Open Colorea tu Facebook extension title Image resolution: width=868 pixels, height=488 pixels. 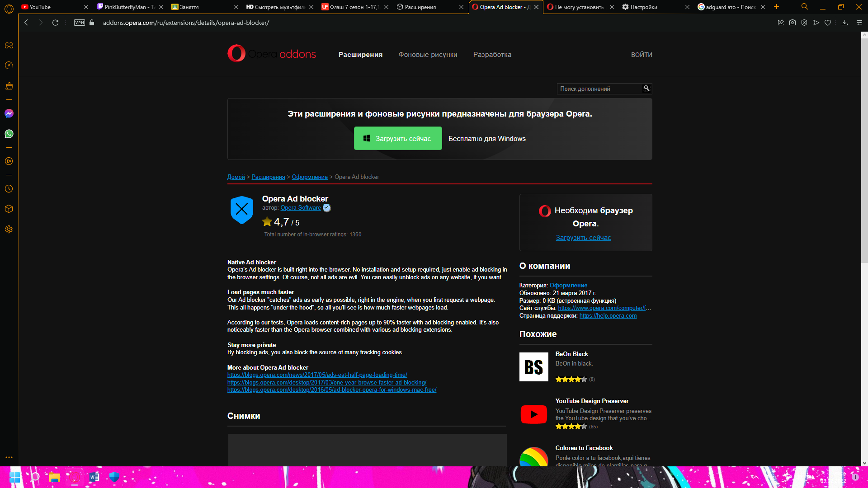click(x=584, y=448)
